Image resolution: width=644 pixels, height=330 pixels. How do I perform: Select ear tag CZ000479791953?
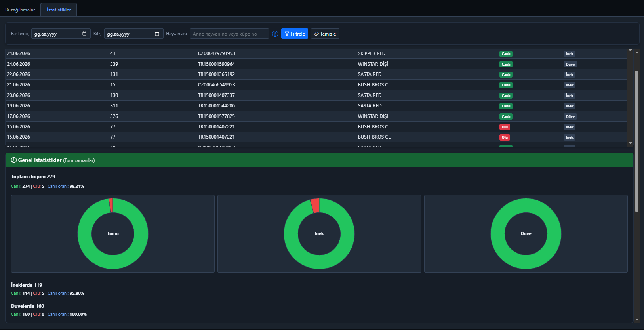coord(217,53)
